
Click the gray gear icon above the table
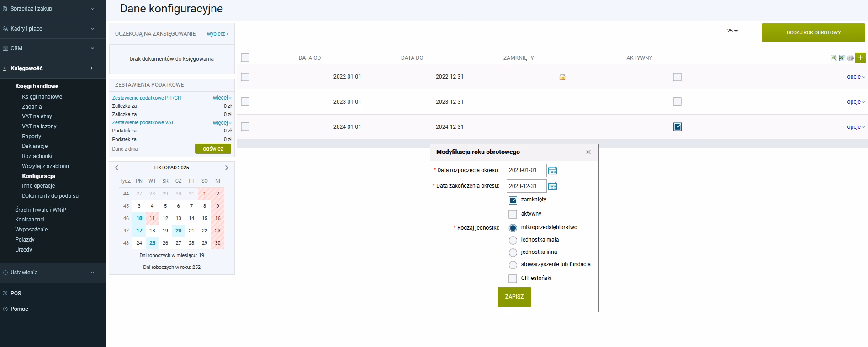850,58
